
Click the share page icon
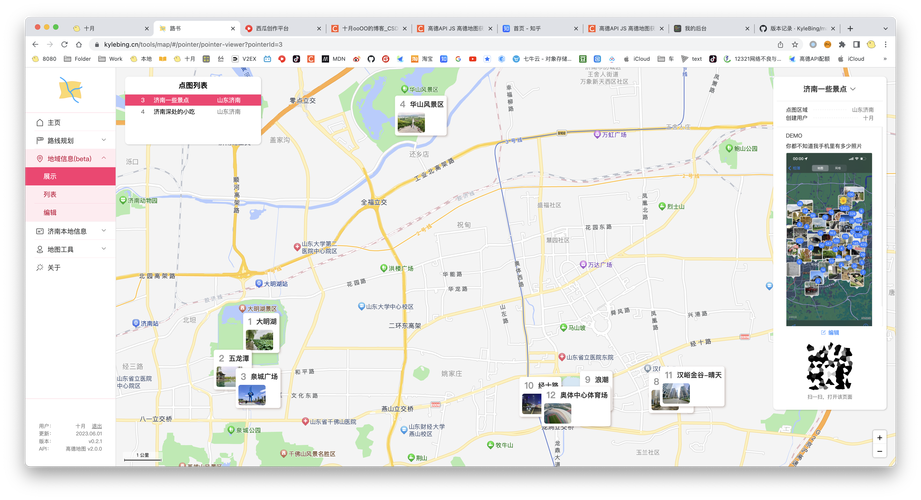pos(780,44)
